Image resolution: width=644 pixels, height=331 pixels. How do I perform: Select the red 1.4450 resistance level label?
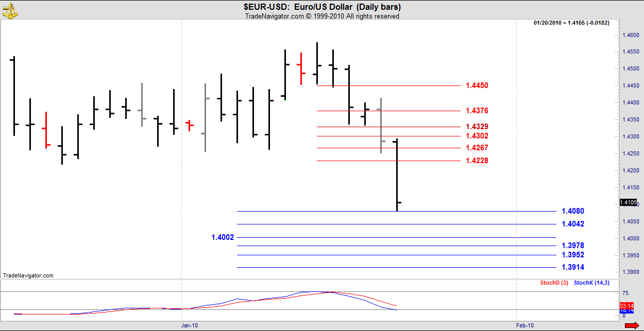(x=477, y=85)
